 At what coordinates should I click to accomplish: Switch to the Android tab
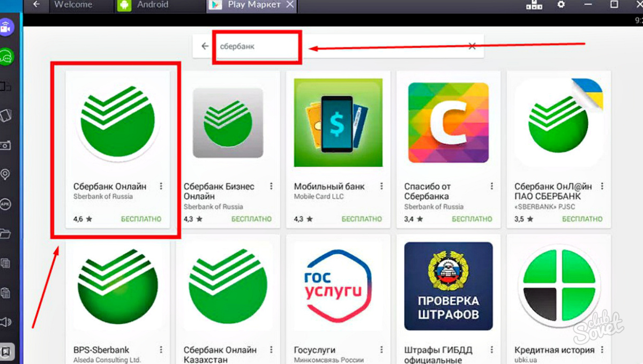pyautogui.click(x=153, y=5)
